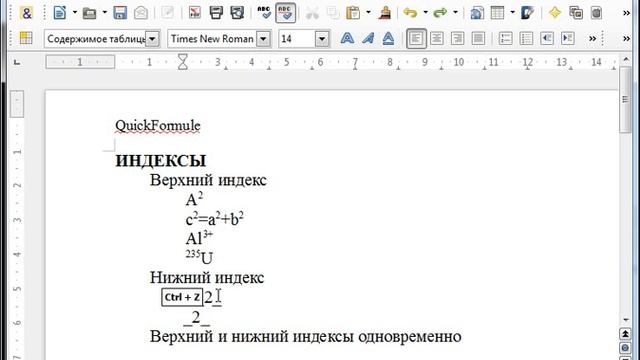Toggle Align Right
Image resolution: width=640 pixels, height=360 pixels.
(x=458, y=39)
